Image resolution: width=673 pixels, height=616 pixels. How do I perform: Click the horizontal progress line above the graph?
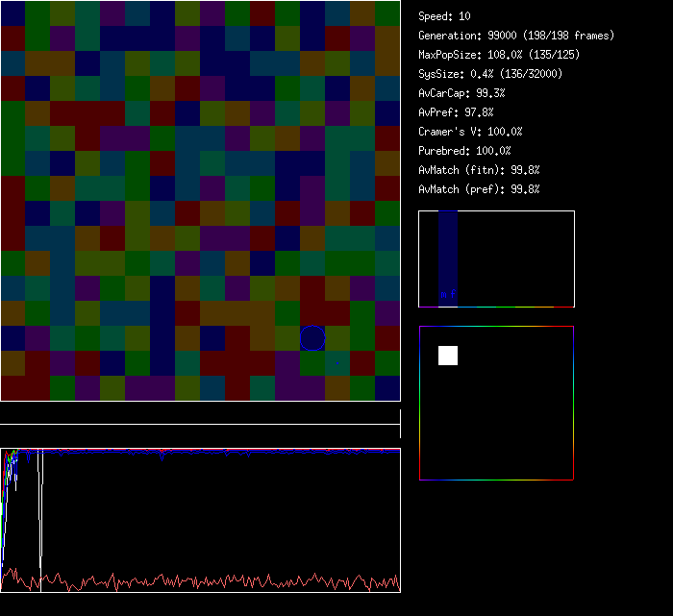click(200, 424)
